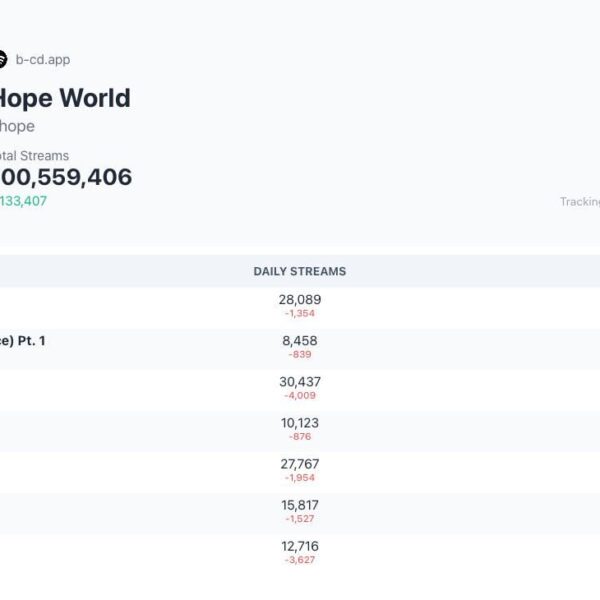Open the b-cd.app link
Viewport: 600px width, 600px height.
43,60
